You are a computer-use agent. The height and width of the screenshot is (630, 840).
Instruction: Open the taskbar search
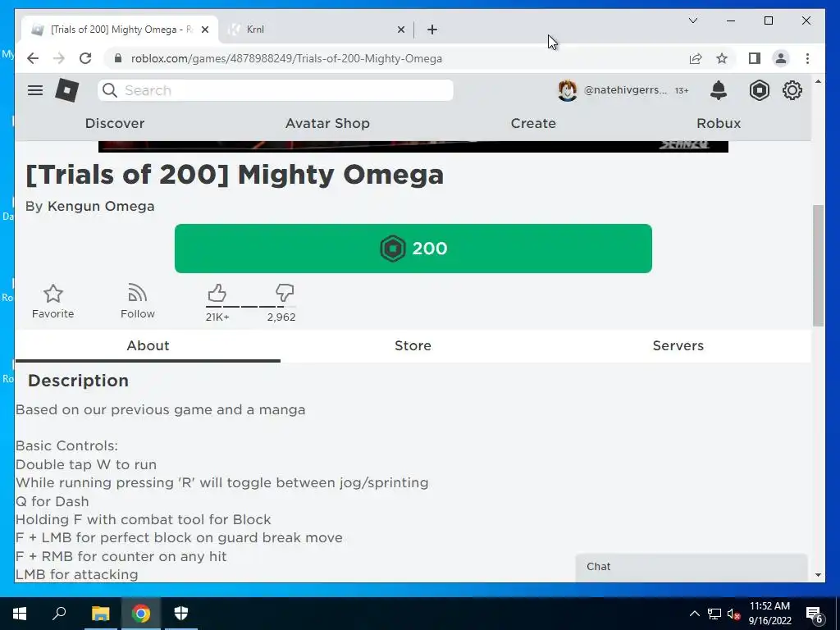(59, 614)
